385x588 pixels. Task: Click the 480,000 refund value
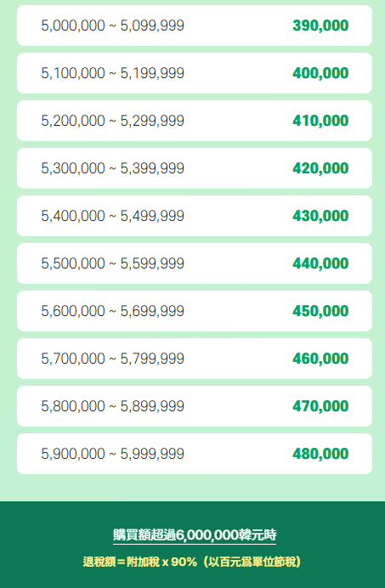pyautogui.click(x=320, y=454)
